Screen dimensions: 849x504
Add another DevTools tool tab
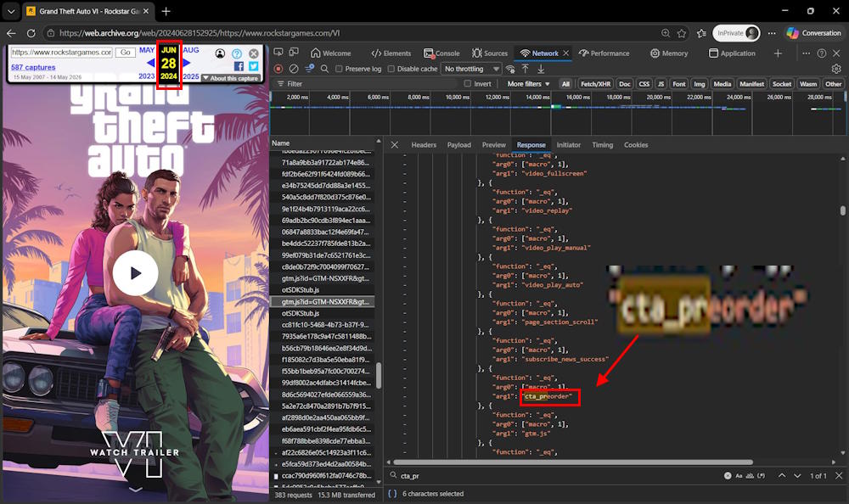pos(778,53)
